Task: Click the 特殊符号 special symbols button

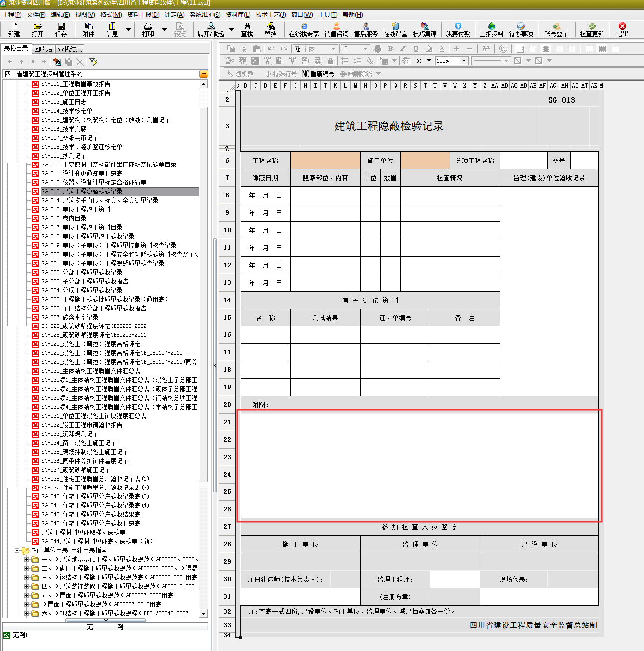Action: (x=281, y=74)
